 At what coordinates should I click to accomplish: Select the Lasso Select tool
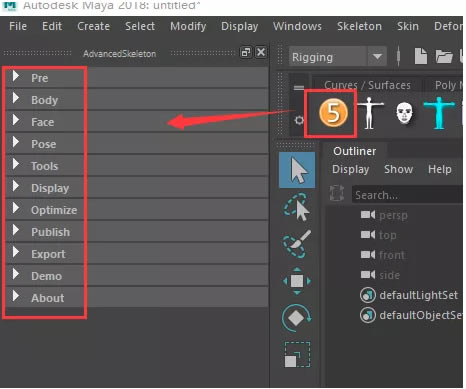tap(297, 207)
